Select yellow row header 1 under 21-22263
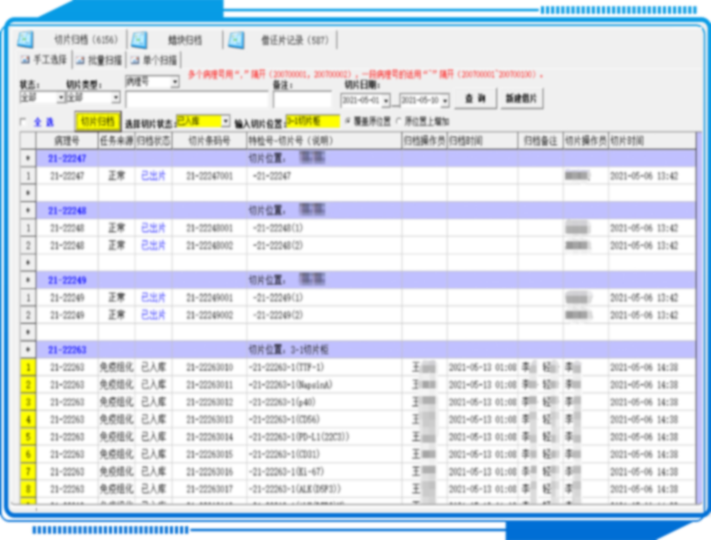711x540 pixels. coord(27,367)
